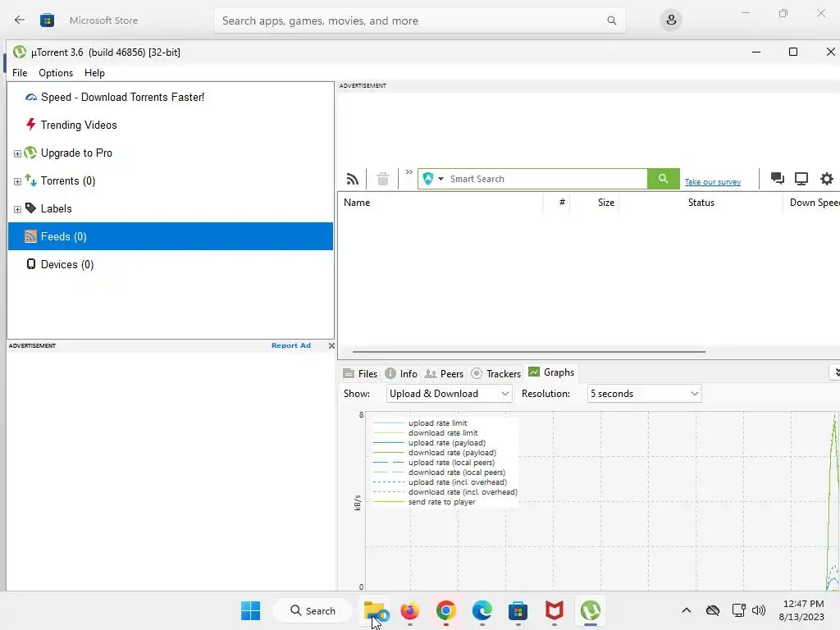Show more toolbar buttons via double chevron
Image resolution: width=840 pixels, height=630 pixels.
409,172
